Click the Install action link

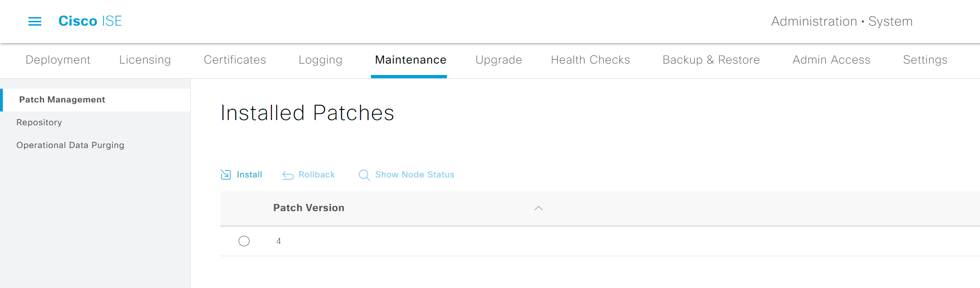tap(249, 175)
